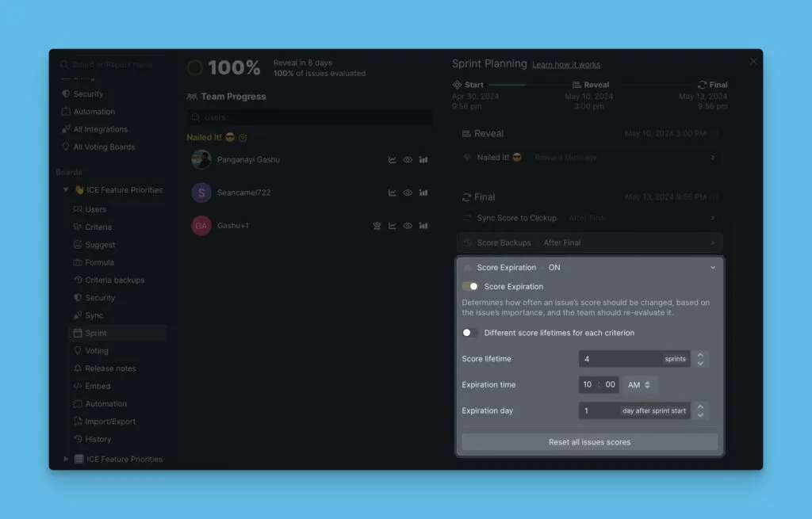Viewport: 812px width, 519px height.
Task: Toggle the eye icon for Panganayi Gashu
Action: pos(408,160)
